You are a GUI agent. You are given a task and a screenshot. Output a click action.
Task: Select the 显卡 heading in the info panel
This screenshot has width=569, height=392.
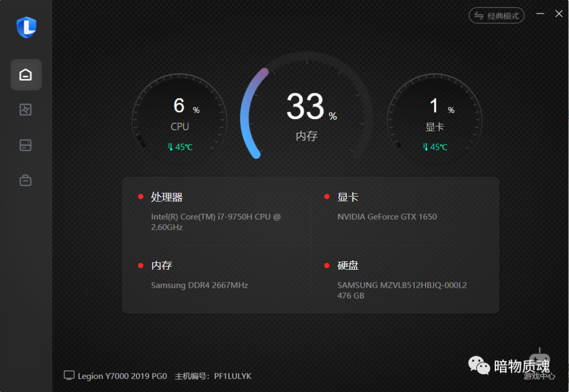[x=348, y=197]
